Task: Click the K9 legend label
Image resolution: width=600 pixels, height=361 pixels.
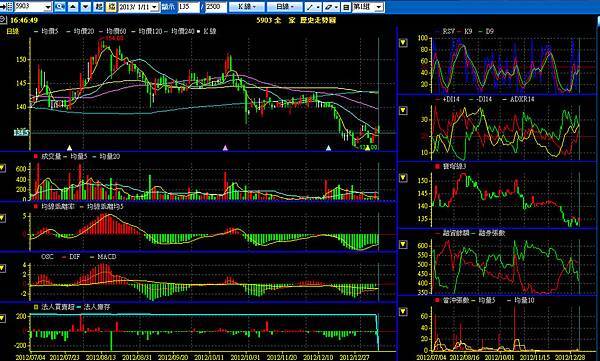Action: point(468,31)
